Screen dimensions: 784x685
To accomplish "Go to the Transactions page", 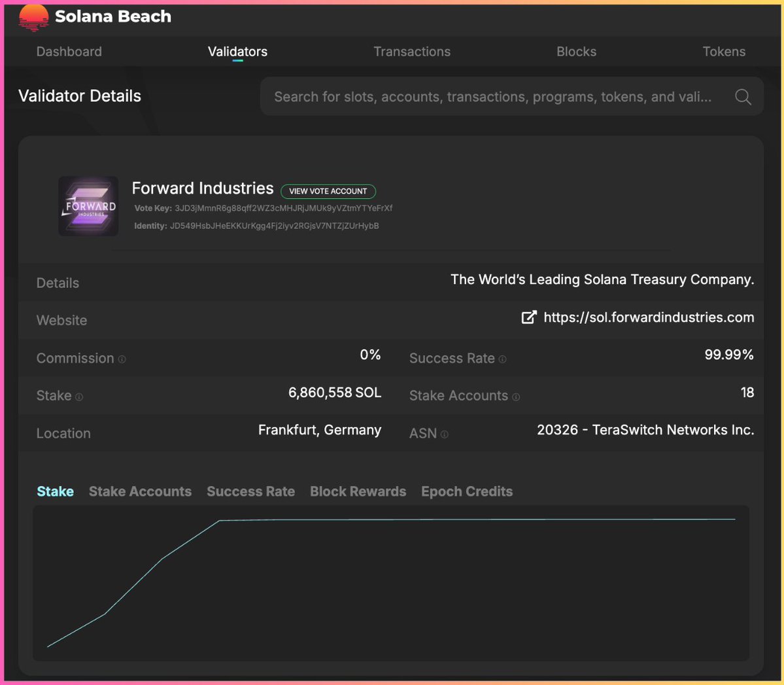I will click(x=412, y=52).
